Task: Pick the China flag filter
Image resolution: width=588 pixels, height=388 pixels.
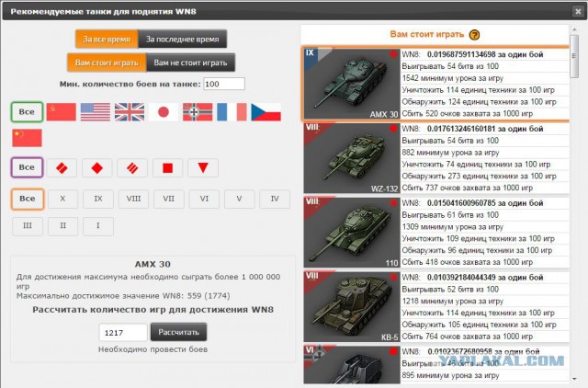Action: click(27, 138)
